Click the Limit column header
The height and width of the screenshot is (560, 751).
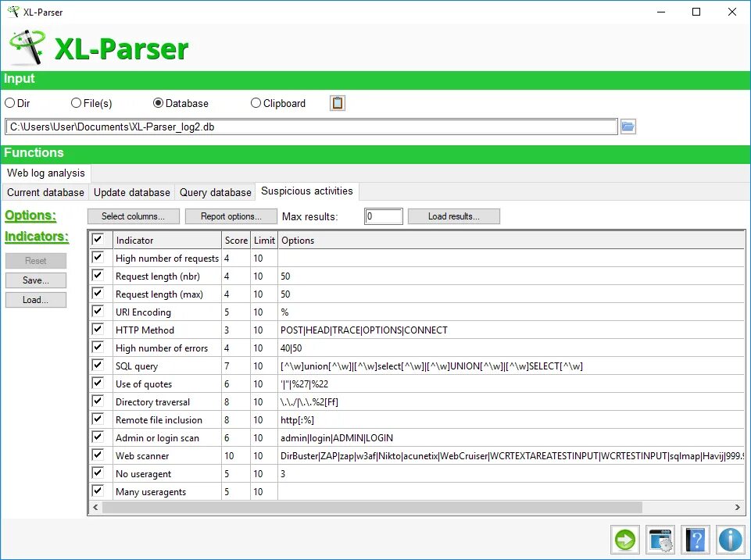pos(264,241)
